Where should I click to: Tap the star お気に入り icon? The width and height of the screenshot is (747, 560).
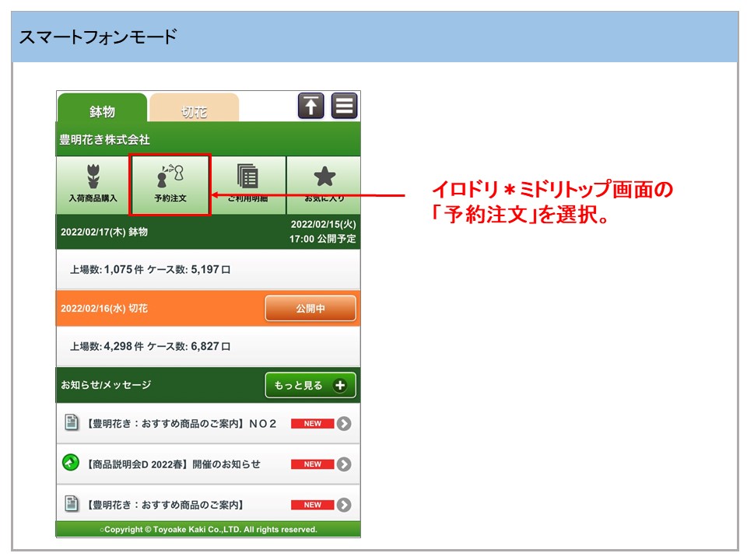coord(324,177)
